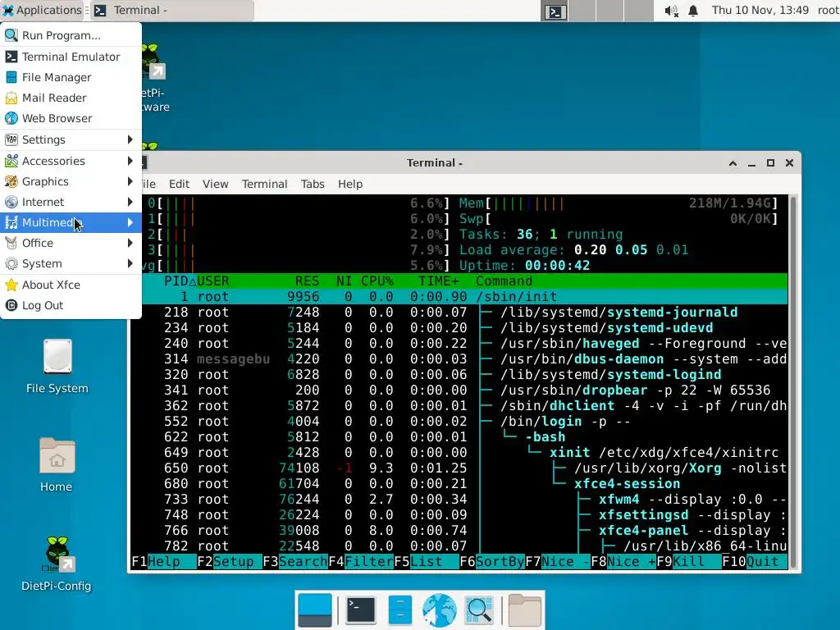
Task: Open folder icon in bottom dock
Action: 524,610
